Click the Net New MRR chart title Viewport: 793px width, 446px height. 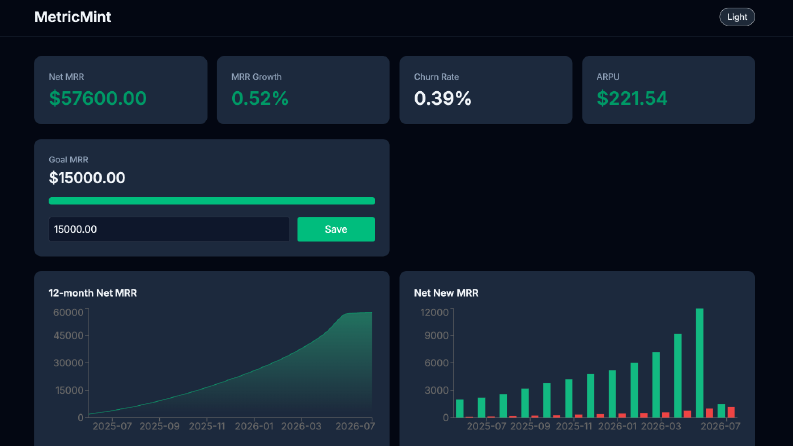(x=446, y=293)
